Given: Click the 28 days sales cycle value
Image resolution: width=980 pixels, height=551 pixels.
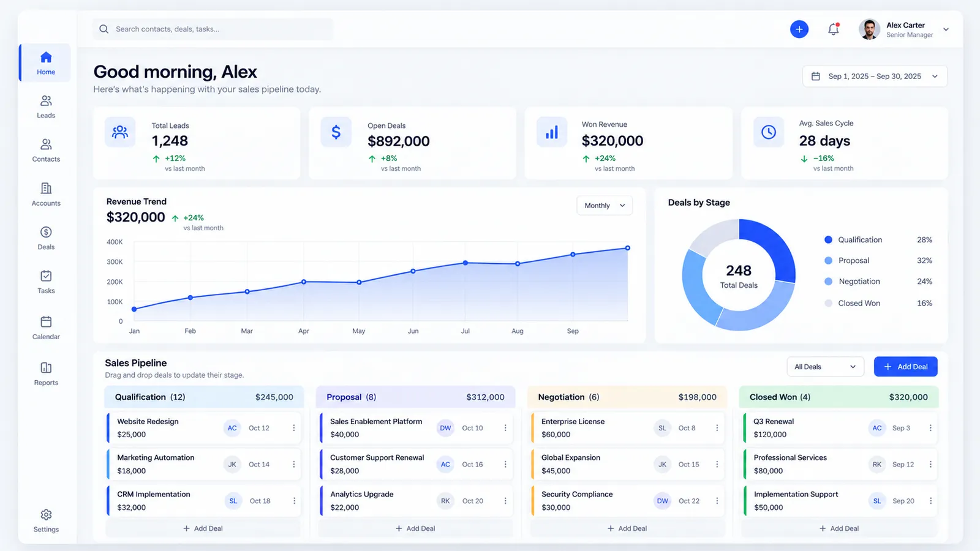Looking at the screenshot, I should (824, 141).
